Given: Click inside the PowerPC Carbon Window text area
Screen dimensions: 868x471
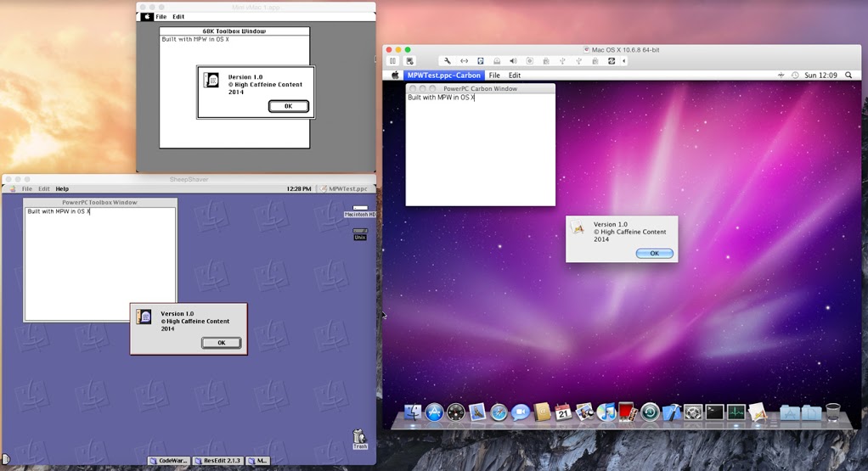Looking at the screenshot, I should click(481, 149).
